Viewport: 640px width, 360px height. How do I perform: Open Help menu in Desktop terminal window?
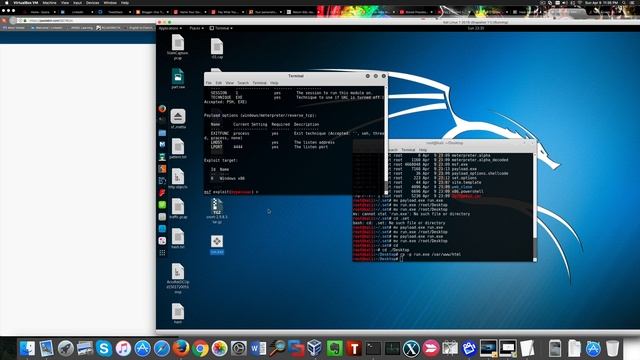click(423, 150)
